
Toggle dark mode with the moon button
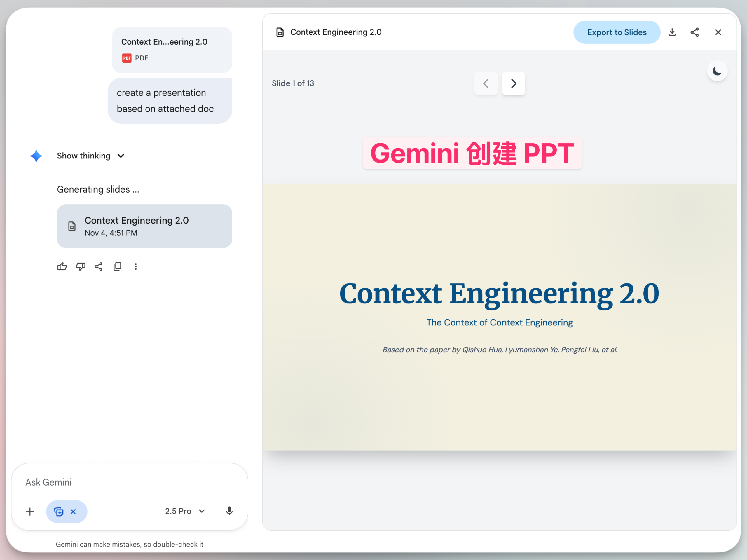click(x=717, y=71)
